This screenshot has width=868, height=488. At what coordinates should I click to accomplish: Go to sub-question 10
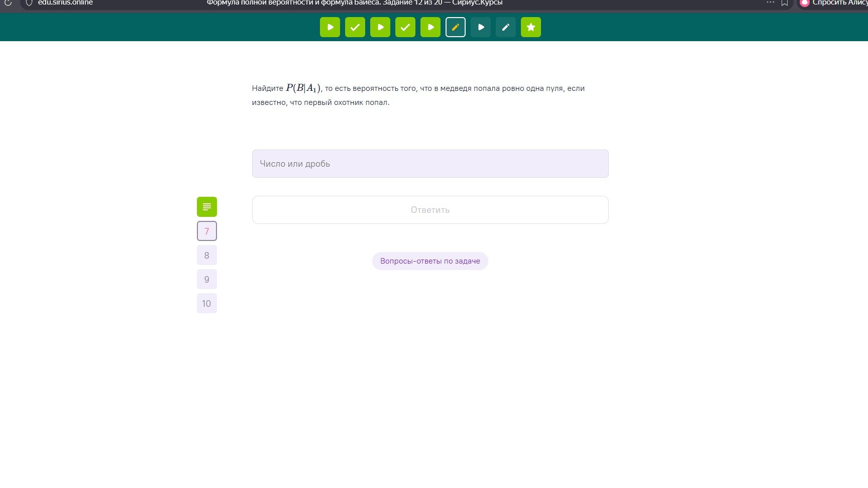(207, 303)
